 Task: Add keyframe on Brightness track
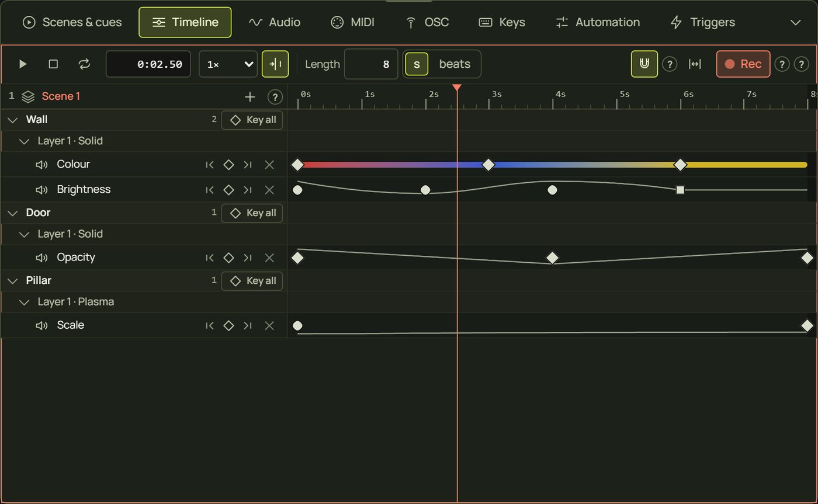[x=228, y=190]
